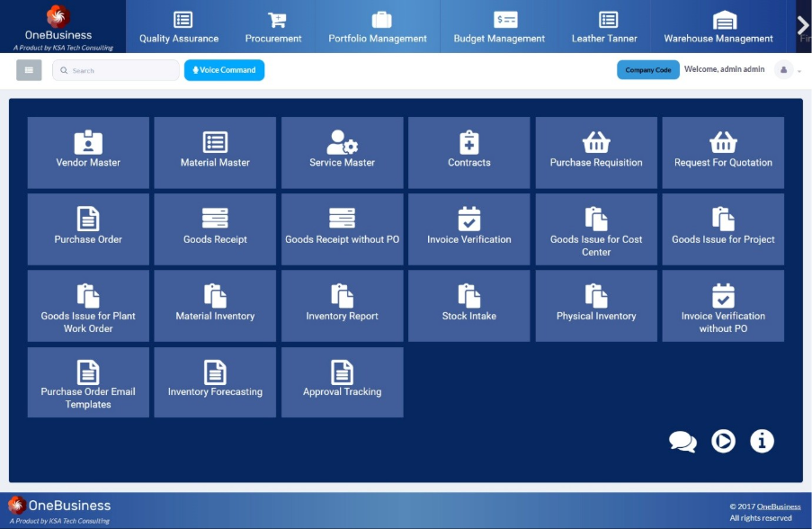This screenshot has height=529, width=812.
Task: Switch to Portfolio Management module
Action: 378,27
